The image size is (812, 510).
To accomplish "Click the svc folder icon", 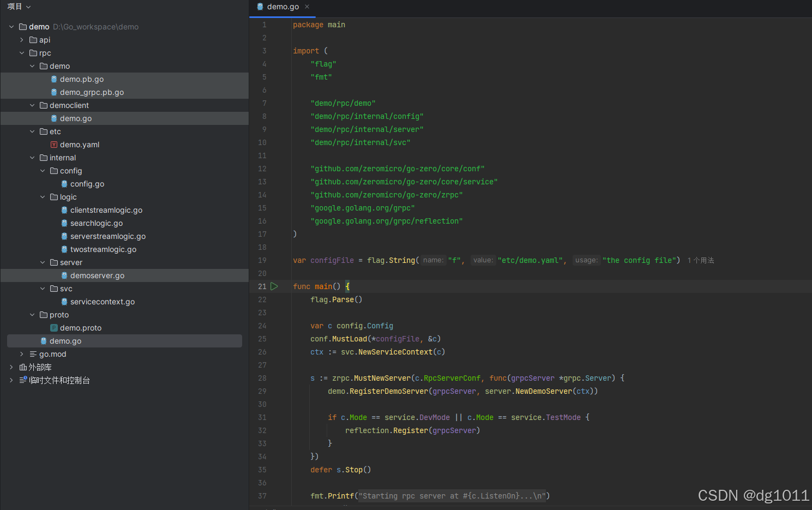I will pyautogui.click(x=54, y=289).
